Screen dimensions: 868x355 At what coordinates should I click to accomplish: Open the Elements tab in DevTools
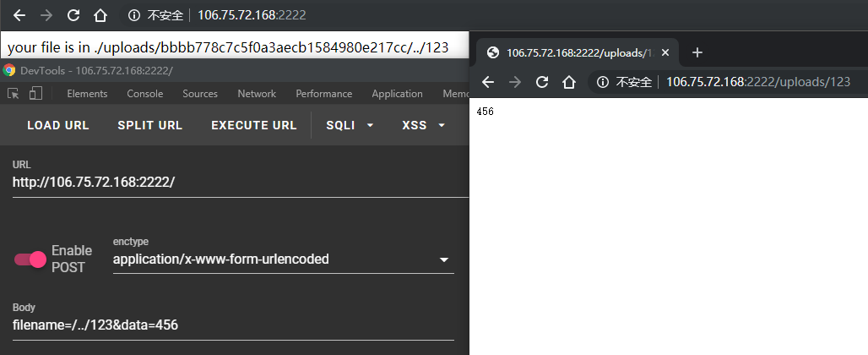click(x=88, y=94)
